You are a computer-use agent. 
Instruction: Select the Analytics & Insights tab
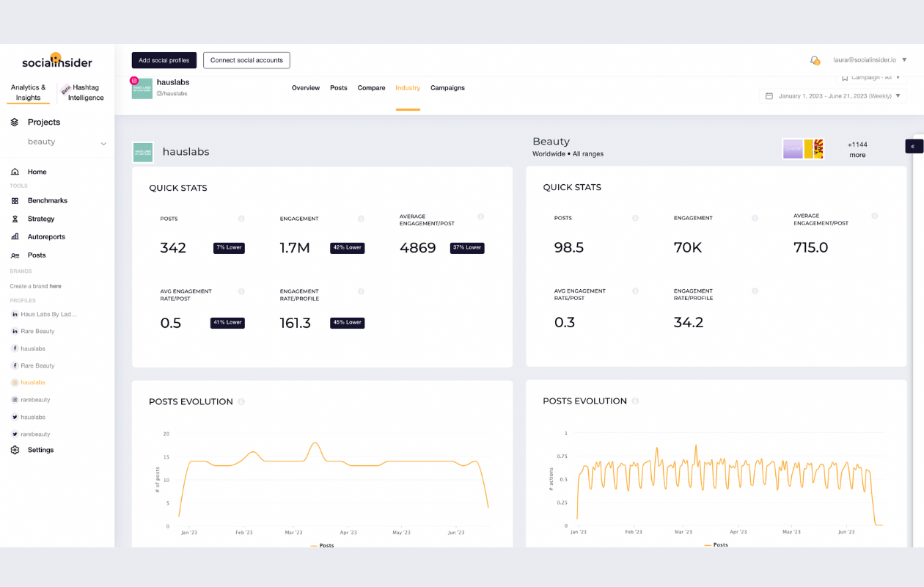tap(29, 92)
